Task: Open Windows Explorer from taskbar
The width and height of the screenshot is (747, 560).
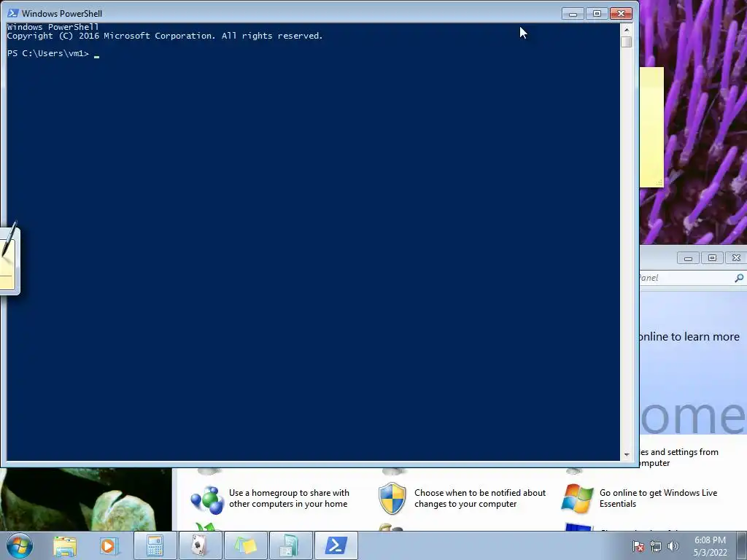Action: point(65,545)
